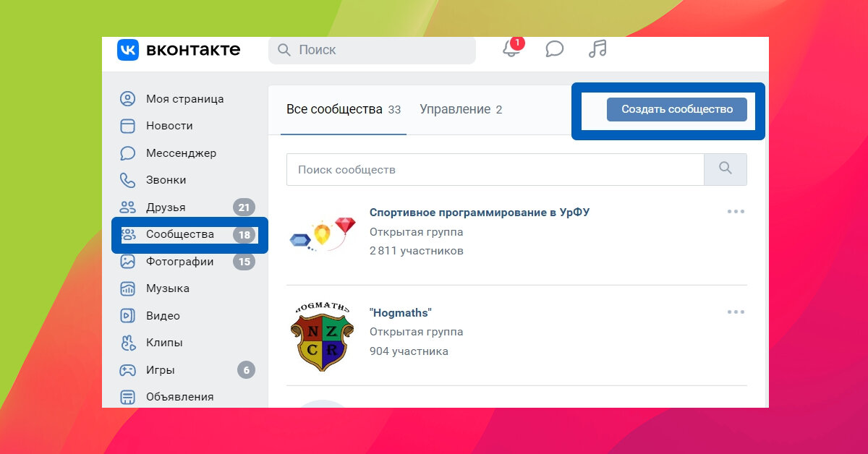Click the Создать сообщество button

(676, 109)
